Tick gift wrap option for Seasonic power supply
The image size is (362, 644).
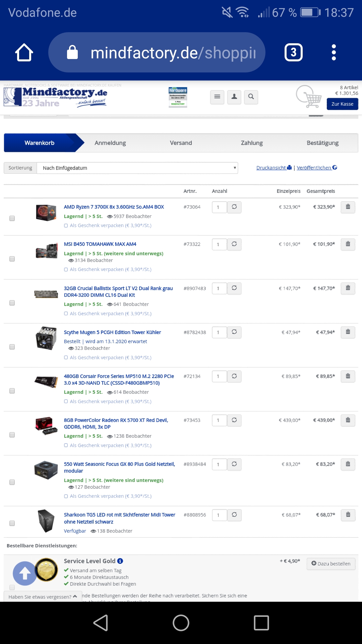[66, 496]
